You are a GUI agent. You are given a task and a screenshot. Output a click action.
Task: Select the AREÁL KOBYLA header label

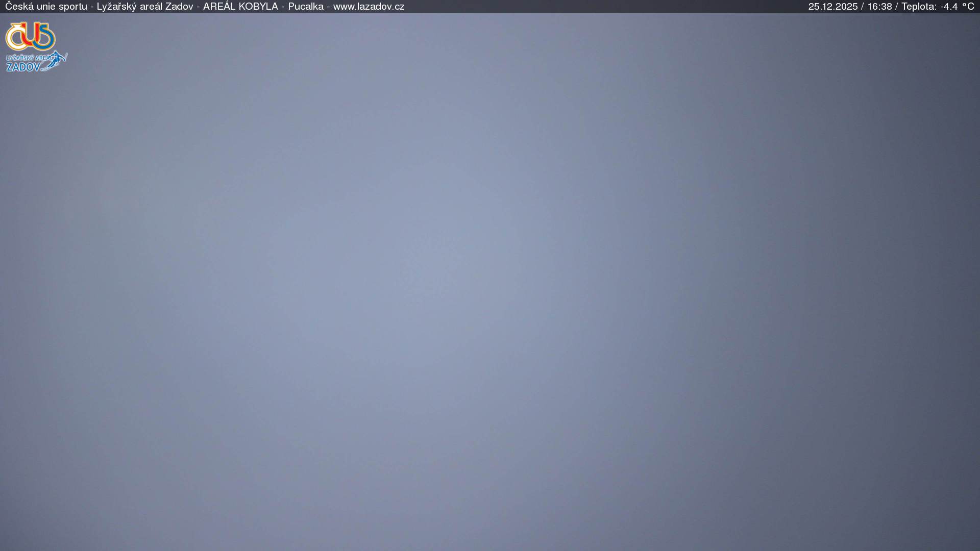[240, 7]
